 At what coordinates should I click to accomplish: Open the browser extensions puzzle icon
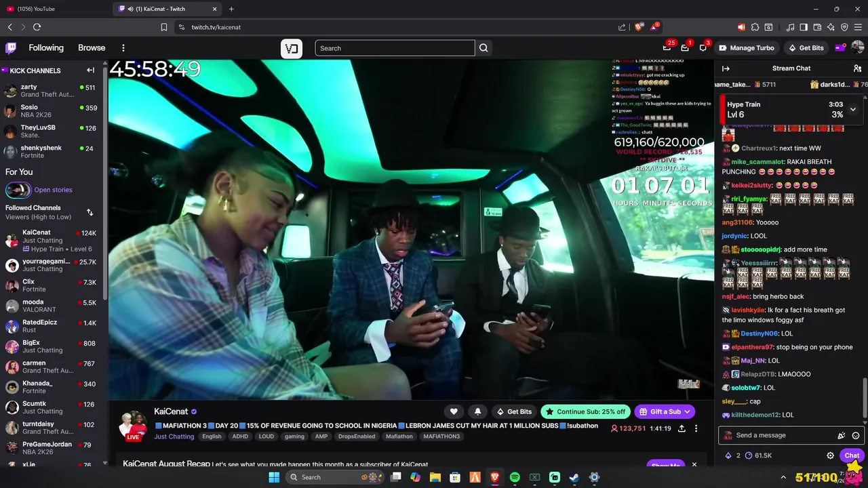(x=755, y=27)
